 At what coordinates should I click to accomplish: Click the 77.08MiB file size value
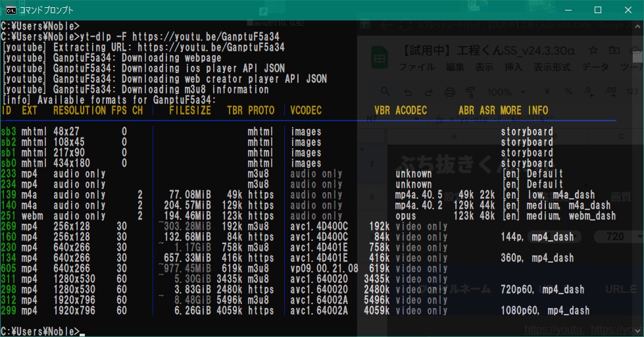(x=190, y=195)
